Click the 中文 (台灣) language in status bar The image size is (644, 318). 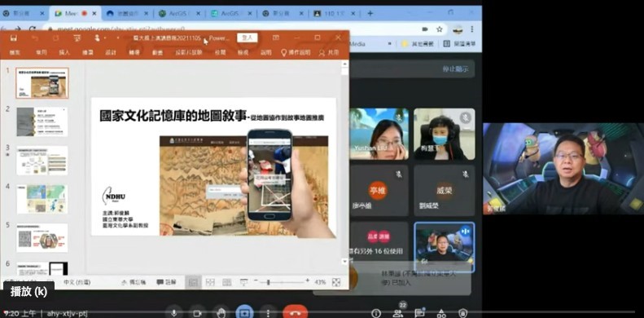[x=77, y=282]
